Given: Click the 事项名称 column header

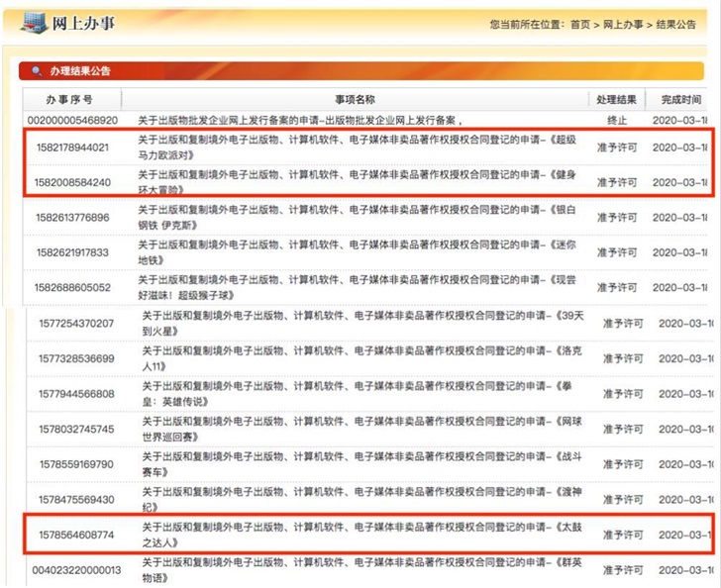Looking at the screenshot, I should pyautogui.click(x=355, y=99).
